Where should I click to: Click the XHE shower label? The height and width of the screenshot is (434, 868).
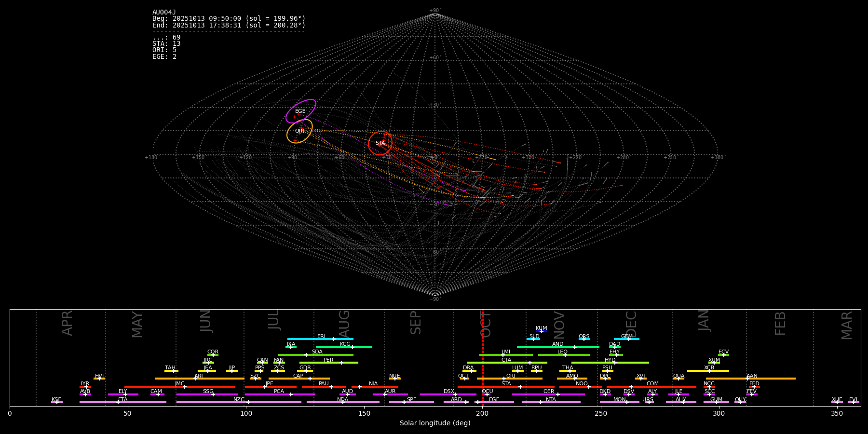(837, 400)
